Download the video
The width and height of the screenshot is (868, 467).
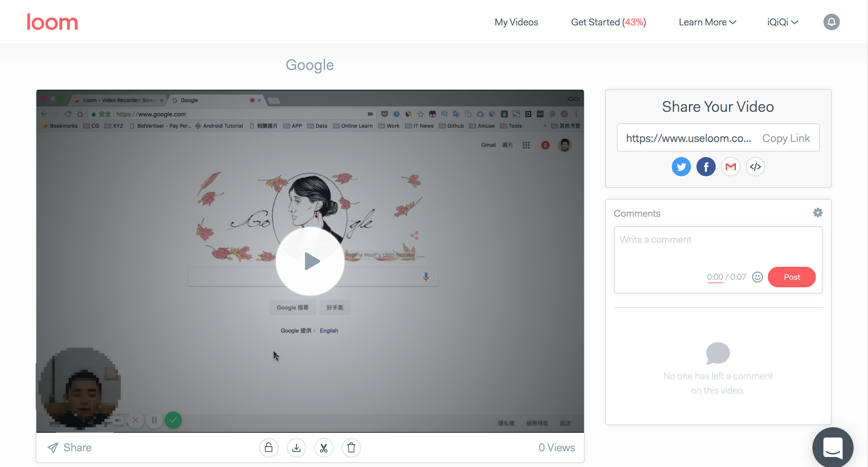click(296, 447)
